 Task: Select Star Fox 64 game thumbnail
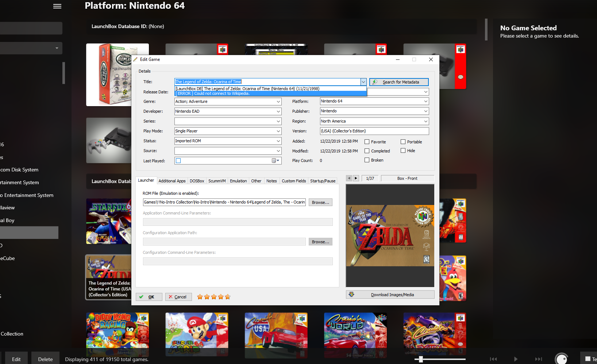tap(109, 221)
